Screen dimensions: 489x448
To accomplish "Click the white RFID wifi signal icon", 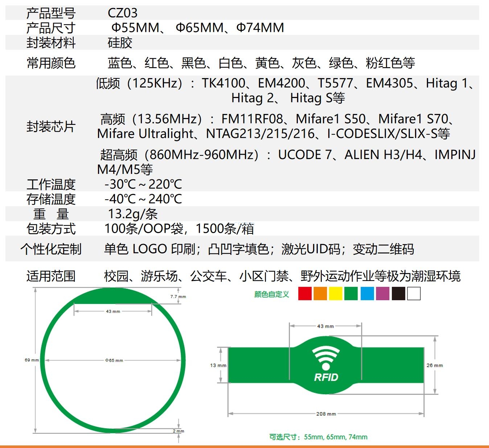I will pyautogui.click(x=326, y=357).
